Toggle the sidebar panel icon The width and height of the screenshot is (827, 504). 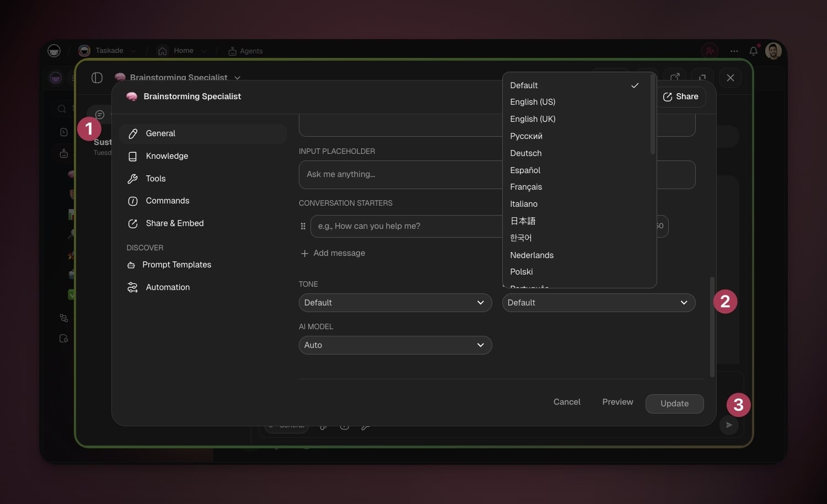tap(97, 78)
